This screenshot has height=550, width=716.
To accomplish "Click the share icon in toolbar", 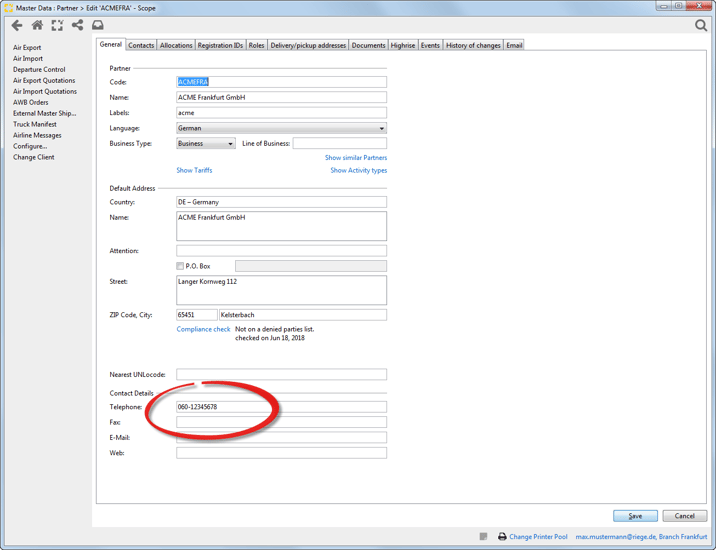I will click(77, 25).
